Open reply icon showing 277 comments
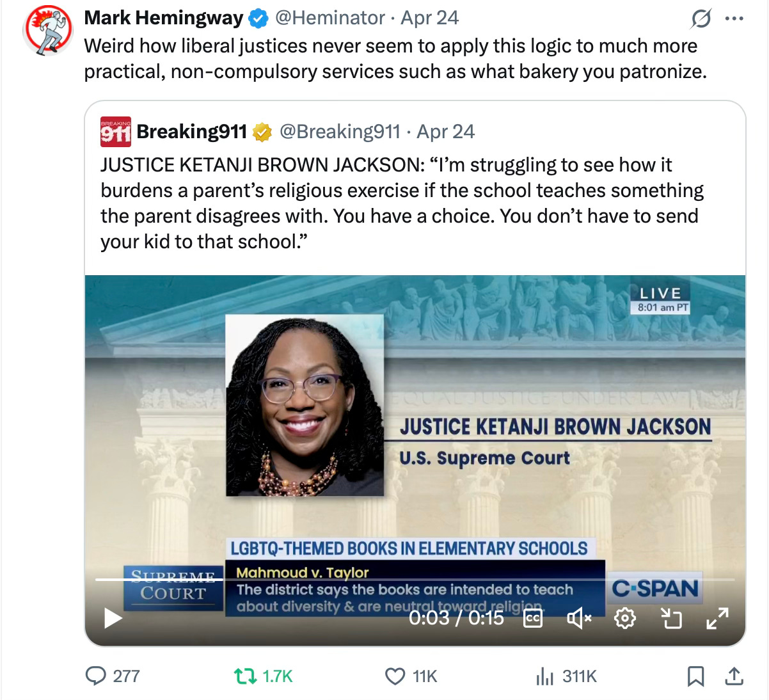 [113, 676]
